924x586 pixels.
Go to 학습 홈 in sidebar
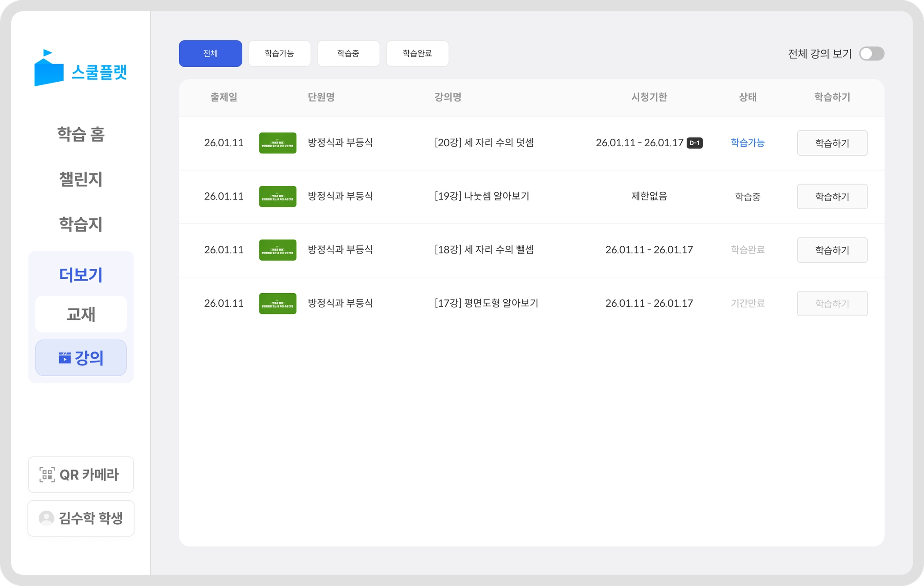click(x=81, y=134)
